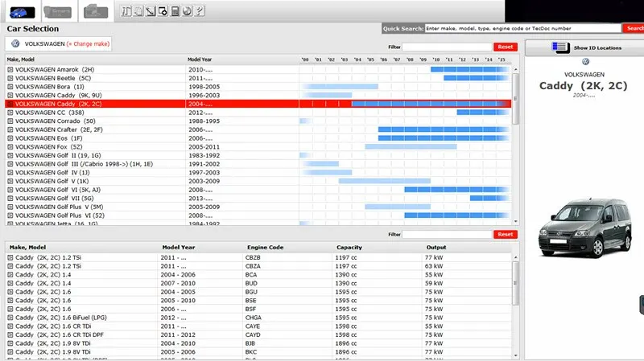The width and height of the screenshot is (644, 361).
Task: Click the VW logo beside Change make
Action: point(15,43)
